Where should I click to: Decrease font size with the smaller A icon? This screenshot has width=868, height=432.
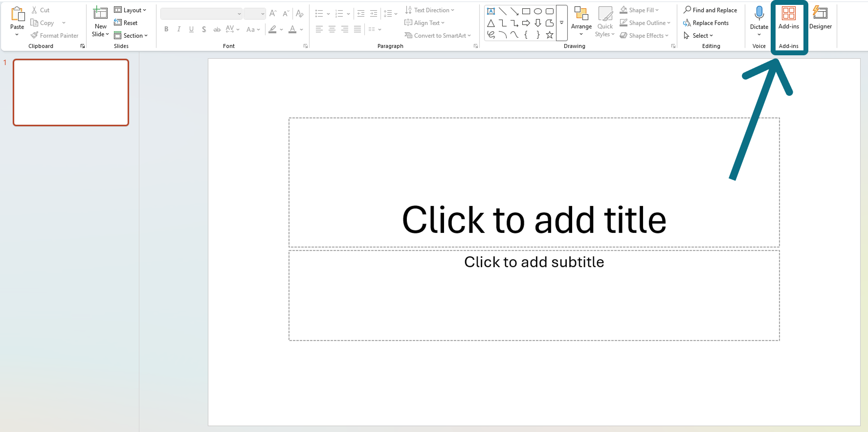point(286,13)
